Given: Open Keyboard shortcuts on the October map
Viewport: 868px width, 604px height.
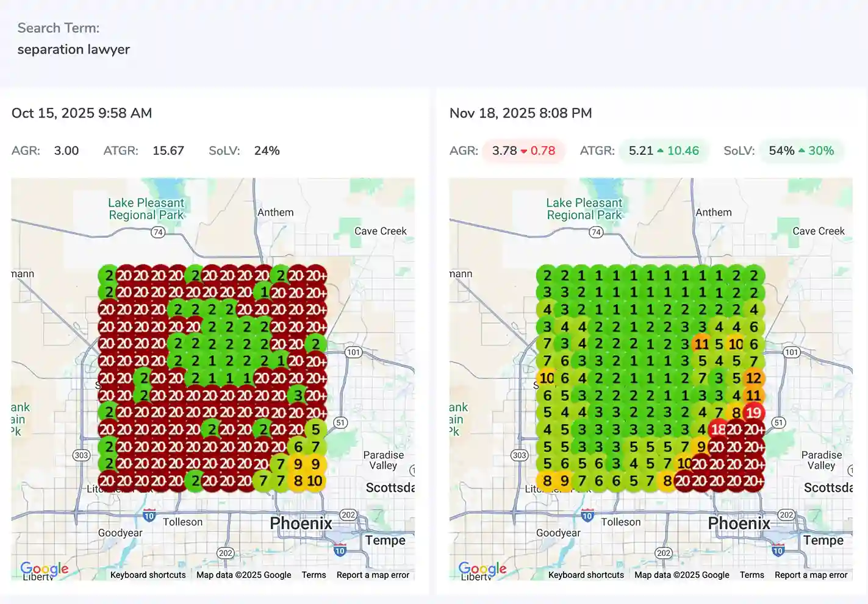Looking at the screenshot, I should point(147,575).
